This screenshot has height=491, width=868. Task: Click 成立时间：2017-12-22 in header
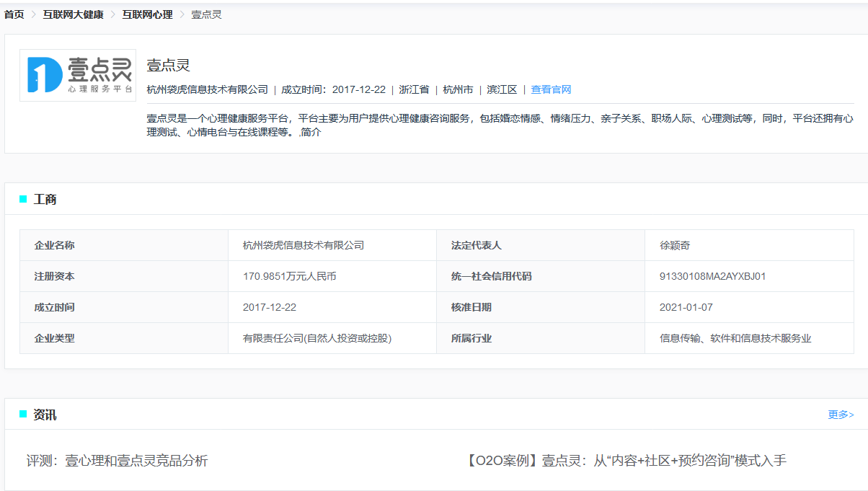click(x=333, y=89)
